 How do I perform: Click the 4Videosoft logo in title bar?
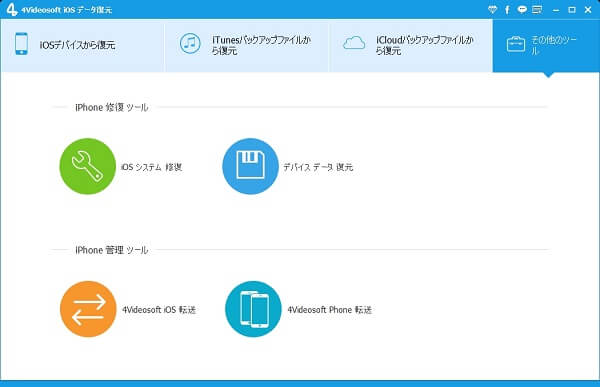coord(12,10)
